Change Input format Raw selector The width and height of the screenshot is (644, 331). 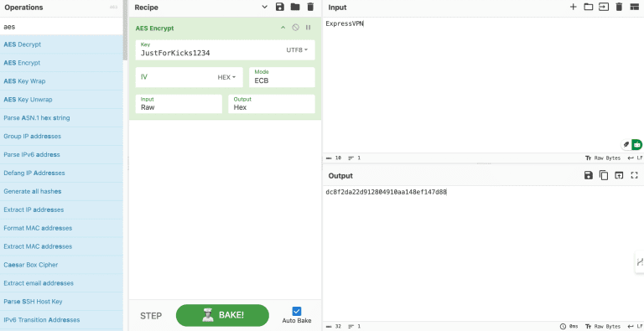[179, 104]
